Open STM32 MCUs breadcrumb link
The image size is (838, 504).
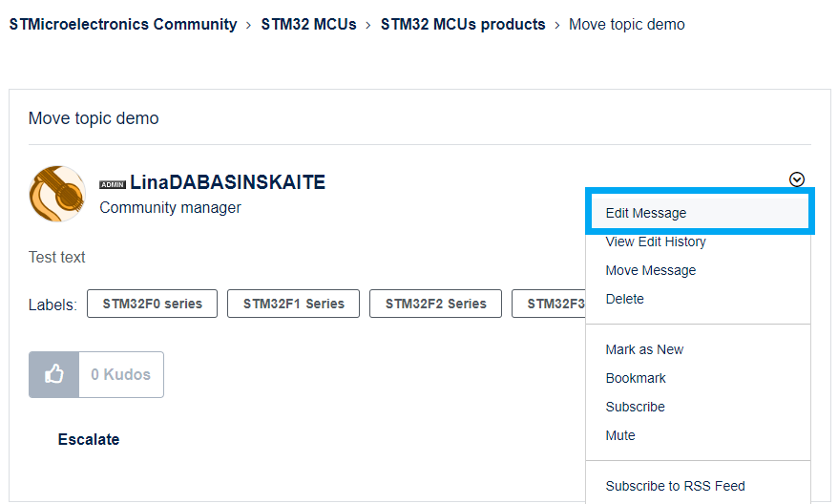308,25
